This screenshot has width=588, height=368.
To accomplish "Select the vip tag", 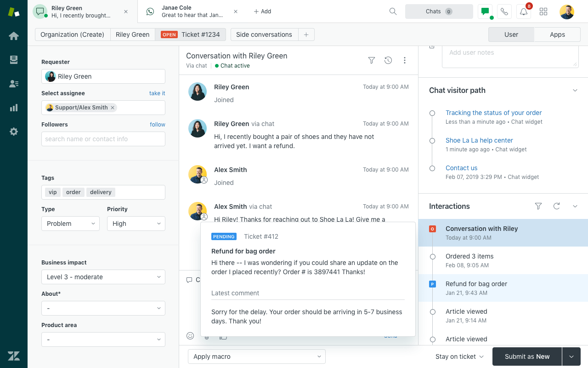I will tap(53, 192).
